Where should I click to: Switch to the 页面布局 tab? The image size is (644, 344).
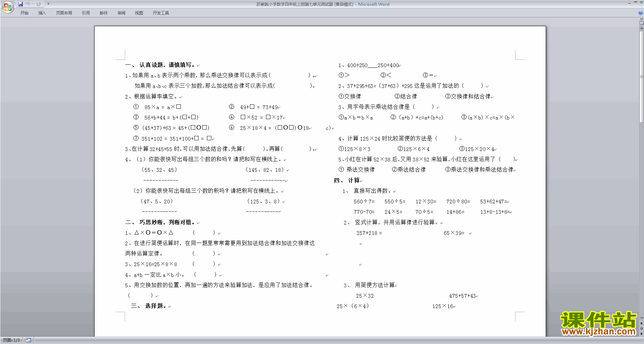coord(64,13)
